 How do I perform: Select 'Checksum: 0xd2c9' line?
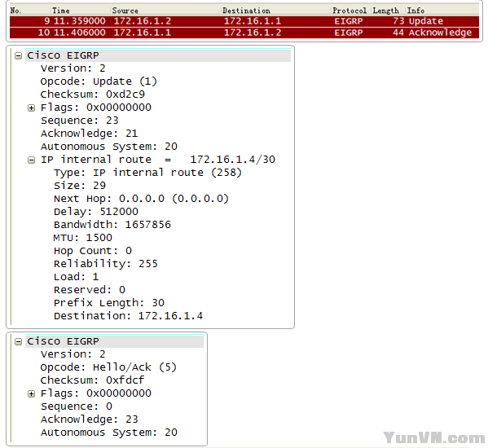coord(92,94)
